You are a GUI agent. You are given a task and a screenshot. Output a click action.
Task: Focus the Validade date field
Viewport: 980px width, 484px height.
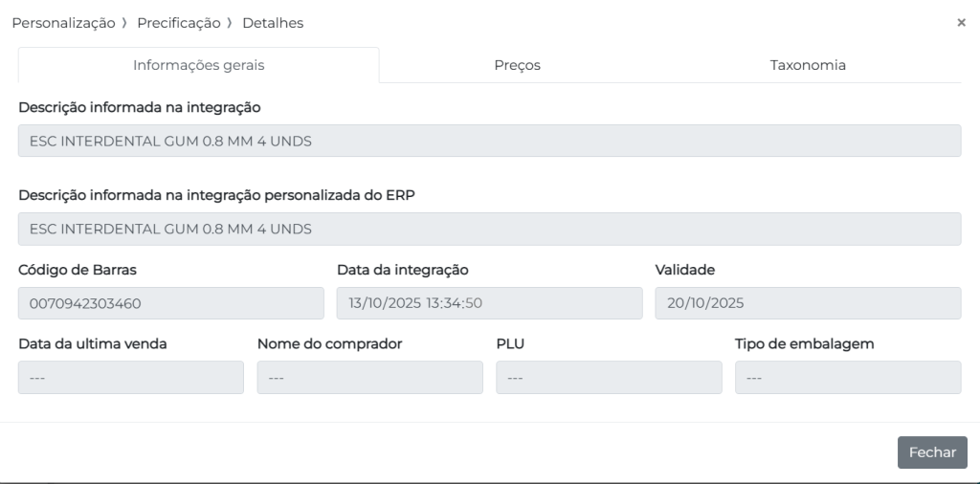point(807,303)
